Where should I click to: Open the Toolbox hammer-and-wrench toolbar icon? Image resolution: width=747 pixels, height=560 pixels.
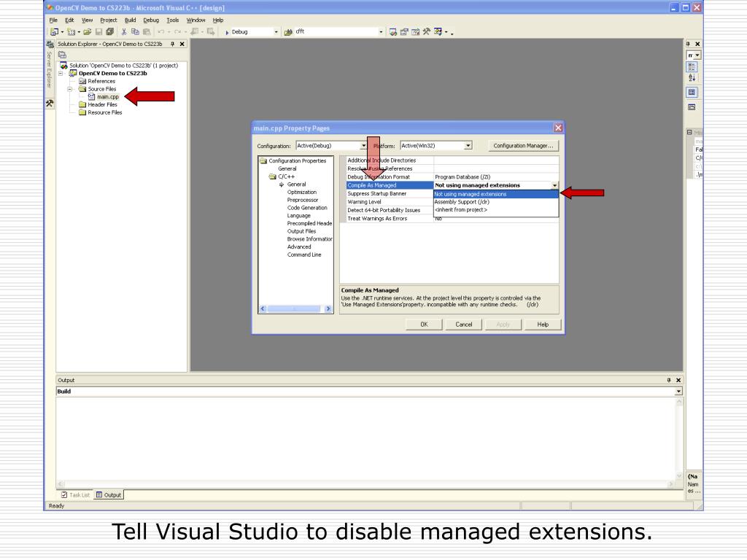point(427,32)
